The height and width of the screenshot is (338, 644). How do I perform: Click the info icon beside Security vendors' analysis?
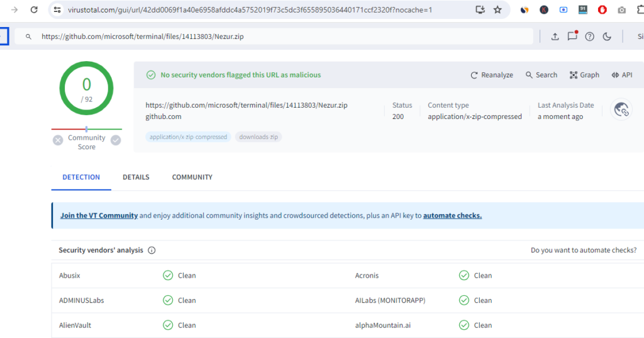152,251
